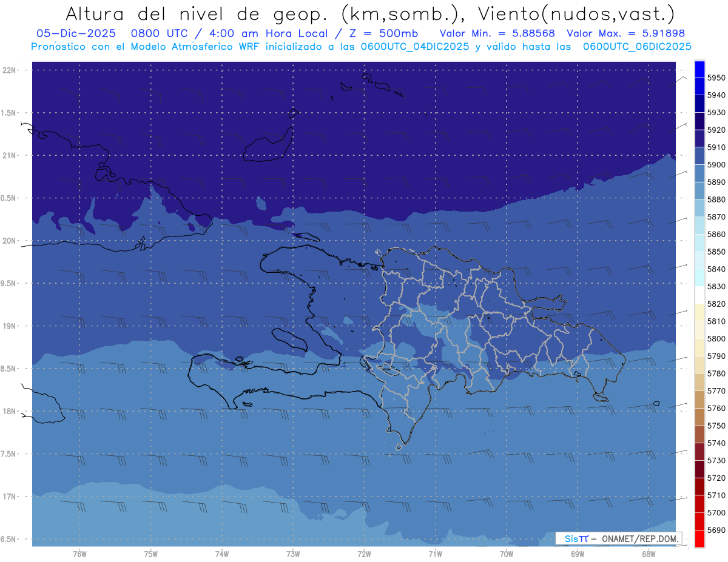Click the '70W' longitude label
Image resolution: width=728 pixels, height=562 pixels.
pyautogui.click(x=507, y=554)
